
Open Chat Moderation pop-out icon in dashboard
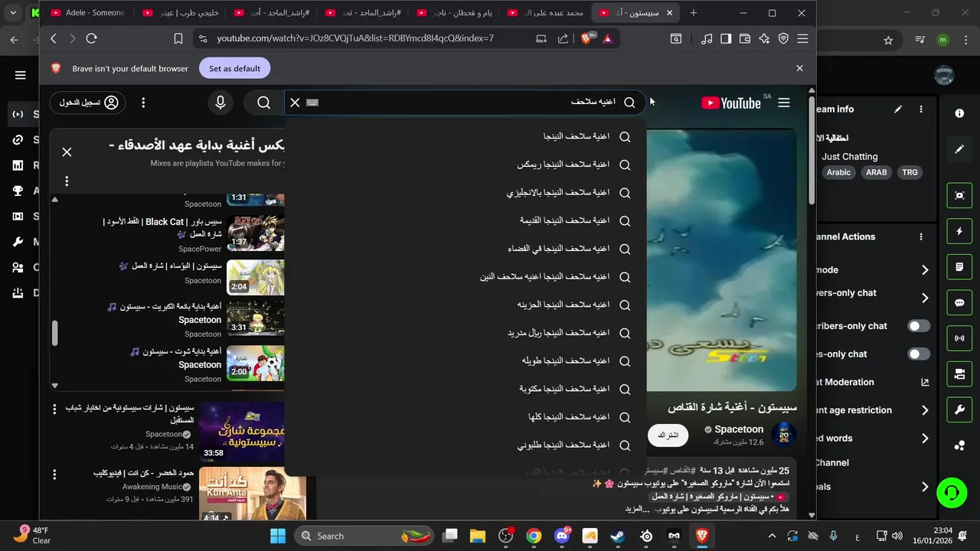coord(925,383)
